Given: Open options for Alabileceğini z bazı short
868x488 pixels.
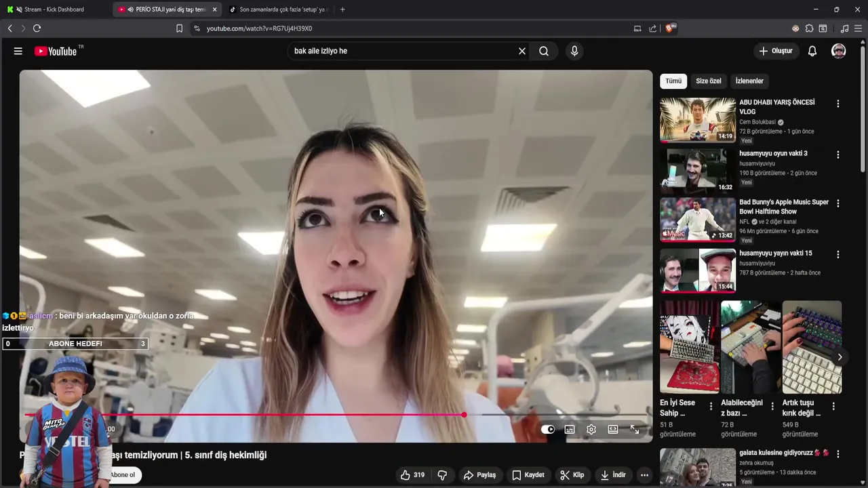Looking at the screenshot, I should pyautogui.click(x=772, y=406).
